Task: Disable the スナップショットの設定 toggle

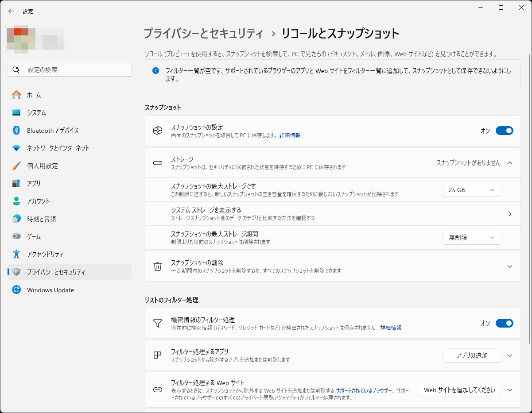Action: coord(504,131)
